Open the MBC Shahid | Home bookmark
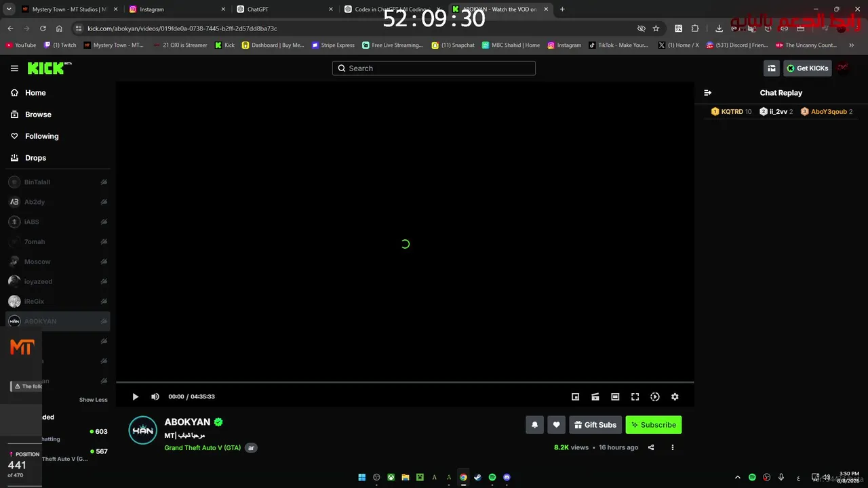This screenshot has width=868, height=488. pyautogui.click(x=511, y=45)
